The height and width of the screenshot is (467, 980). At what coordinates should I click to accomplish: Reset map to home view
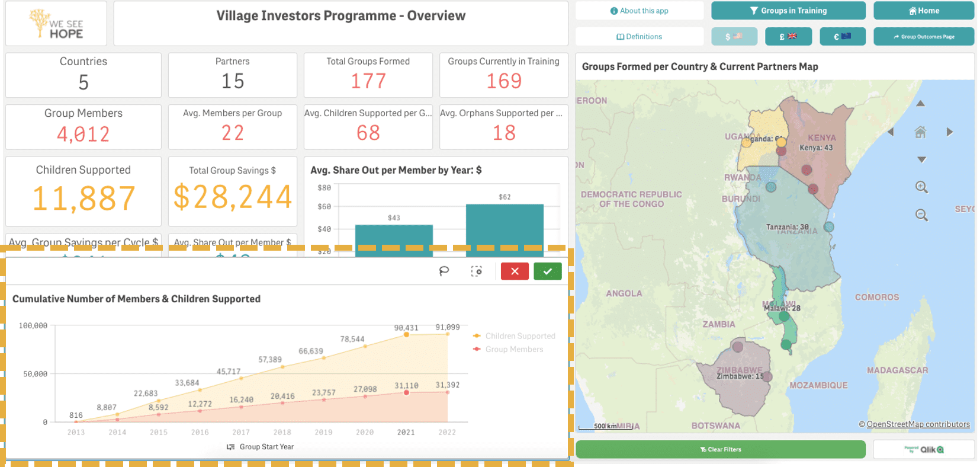(920, 132)
